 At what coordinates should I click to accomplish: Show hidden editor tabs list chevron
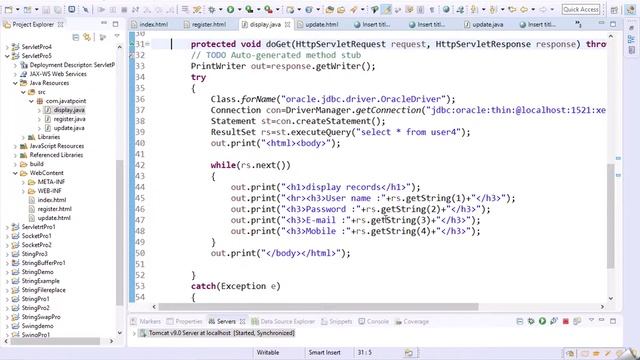point(578,24)
